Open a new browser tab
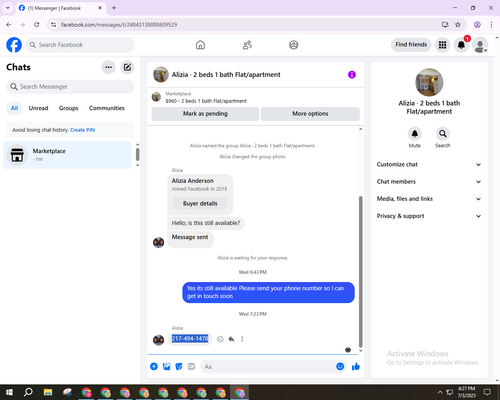The height and width of the screenshot is (400, 500). pos(114,8)
